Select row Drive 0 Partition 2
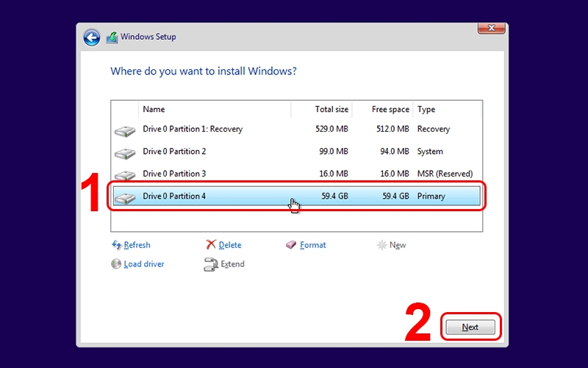This screenshot has width=588, height=368. pyautogui.click(x=297, y=152)
